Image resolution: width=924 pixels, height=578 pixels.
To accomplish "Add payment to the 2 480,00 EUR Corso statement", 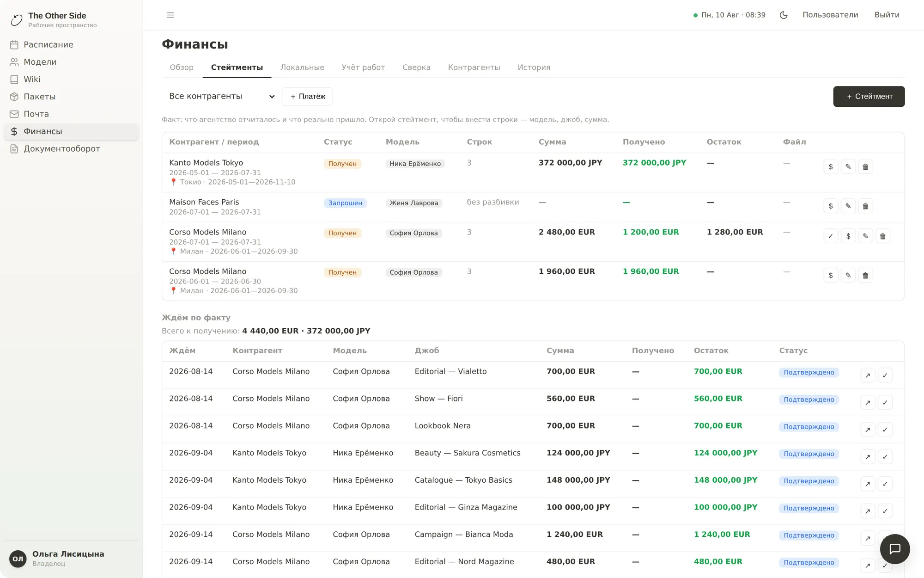I will (848, 236).
